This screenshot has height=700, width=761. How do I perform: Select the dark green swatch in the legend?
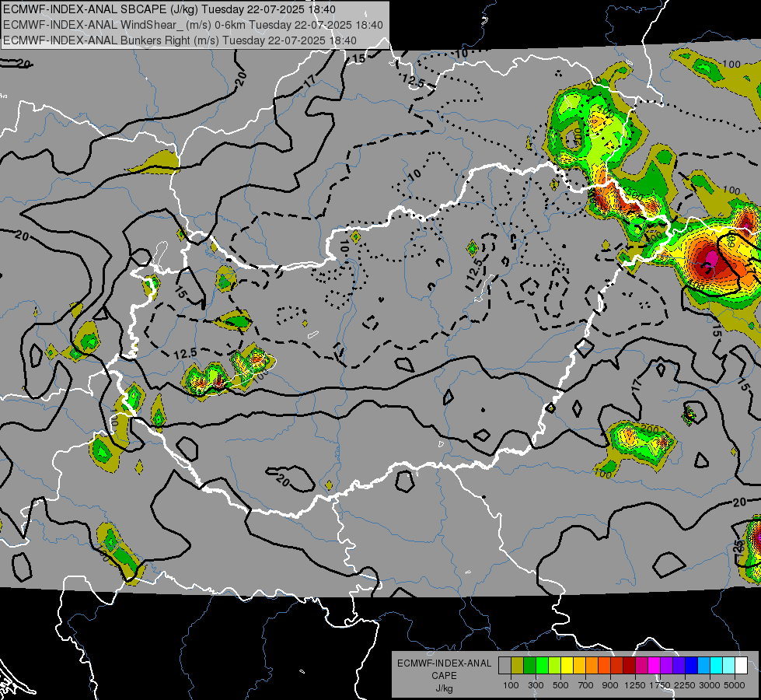click(529, 665)
